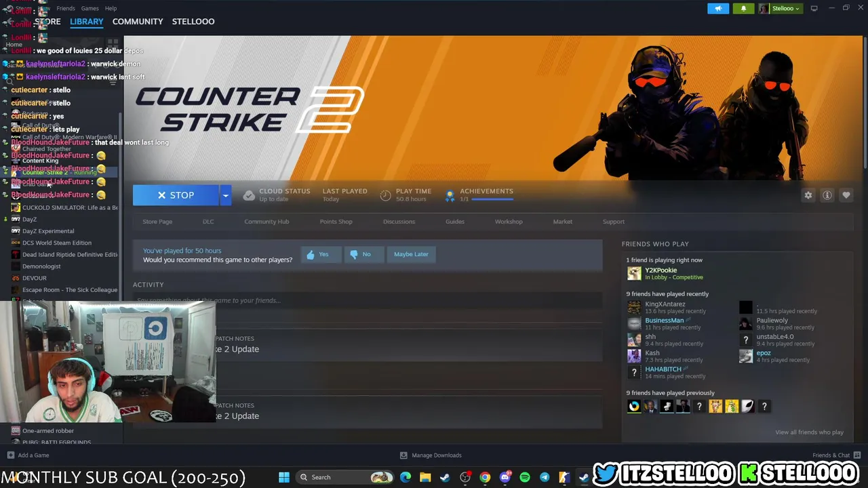Open the Friends menu
This screenshot has height=488, width=868.
tap(66, 8)
